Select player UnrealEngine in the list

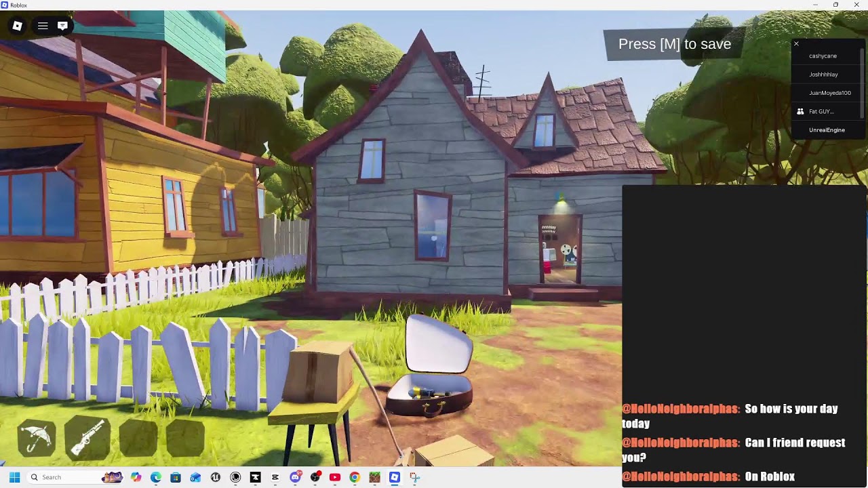(826, 129)
